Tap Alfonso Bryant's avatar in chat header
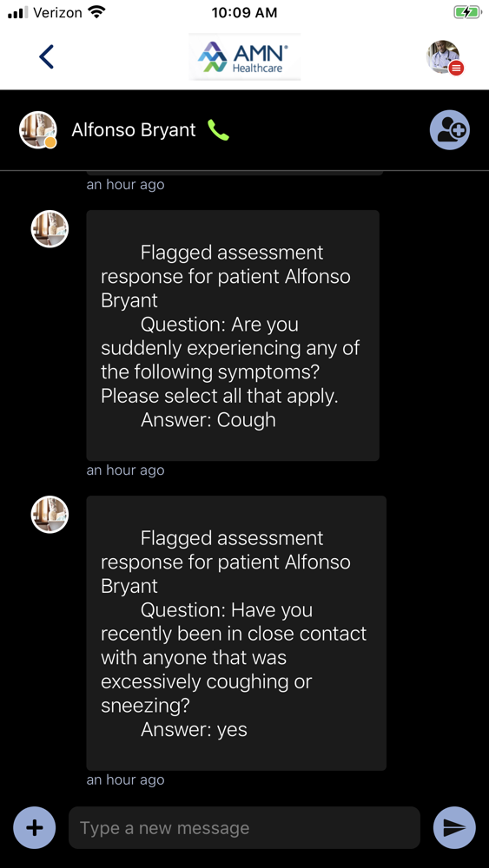This screenshot has width=489, height=868. 38,130
